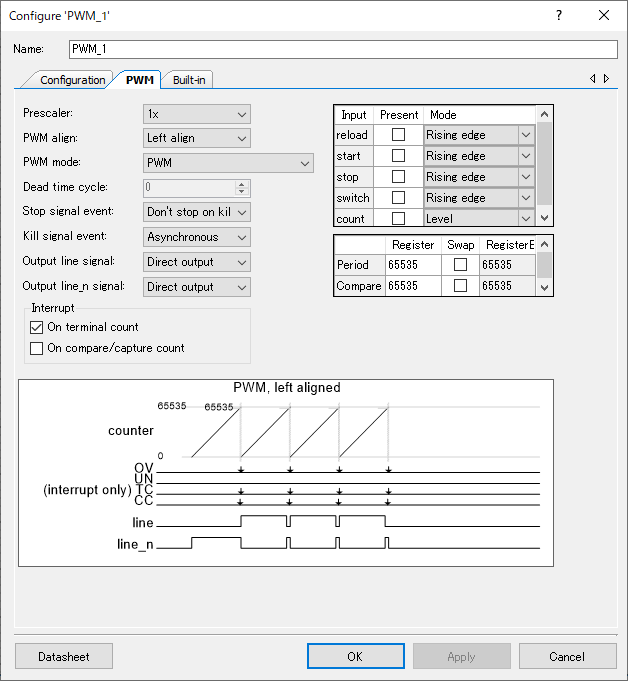Viewport: 628px width, 681px height.
Task: Select the reload row label
Action: pos(354,135)
